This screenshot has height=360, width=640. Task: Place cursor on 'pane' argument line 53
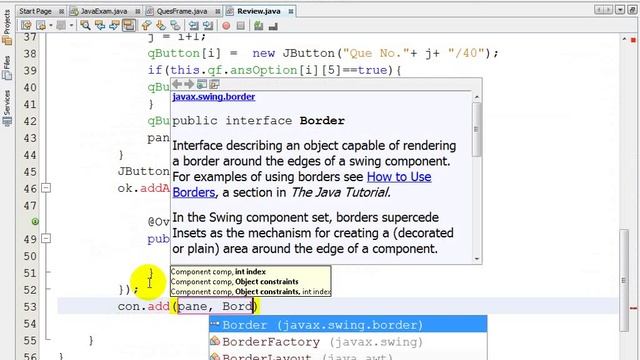click(192, 307)
